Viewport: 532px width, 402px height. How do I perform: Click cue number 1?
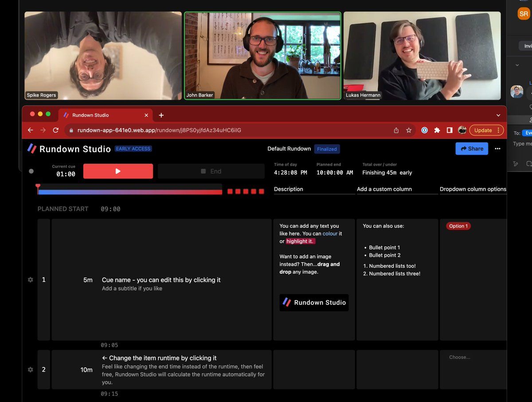(43, 280)
